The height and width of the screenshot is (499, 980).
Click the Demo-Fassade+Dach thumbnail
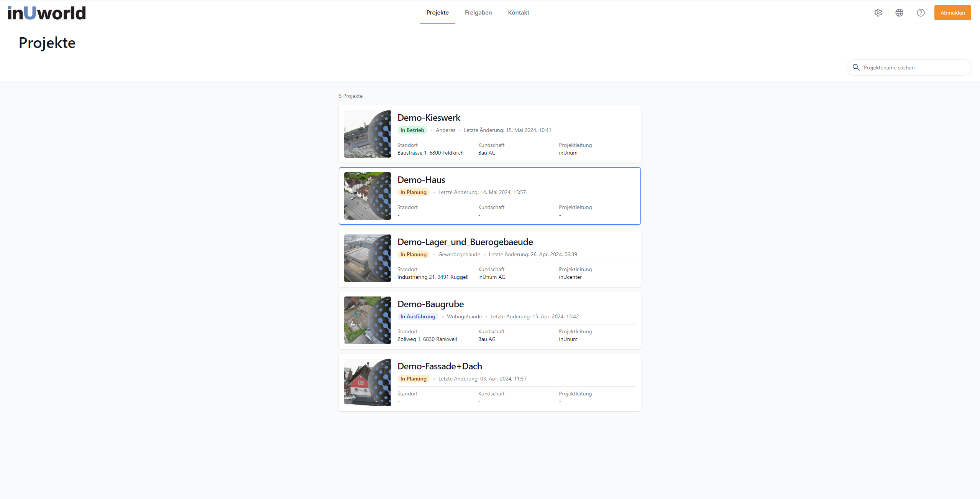pos(367,382)
